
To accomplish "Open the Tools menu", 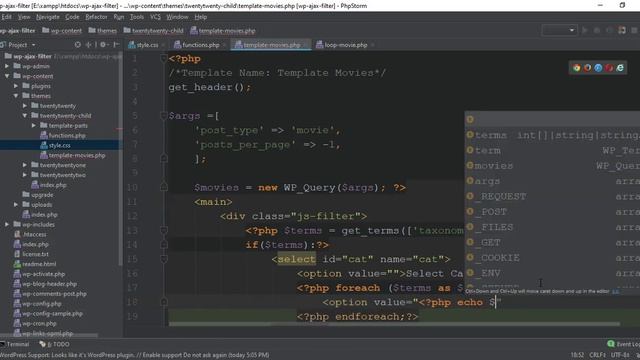I will (137, 17).
